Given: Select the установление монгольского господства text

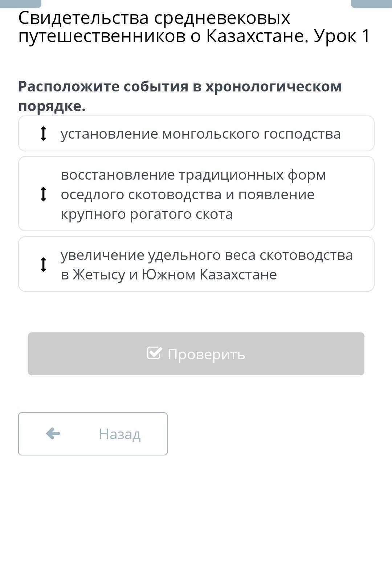Looking at the screenshot, I should coord(201,134).
